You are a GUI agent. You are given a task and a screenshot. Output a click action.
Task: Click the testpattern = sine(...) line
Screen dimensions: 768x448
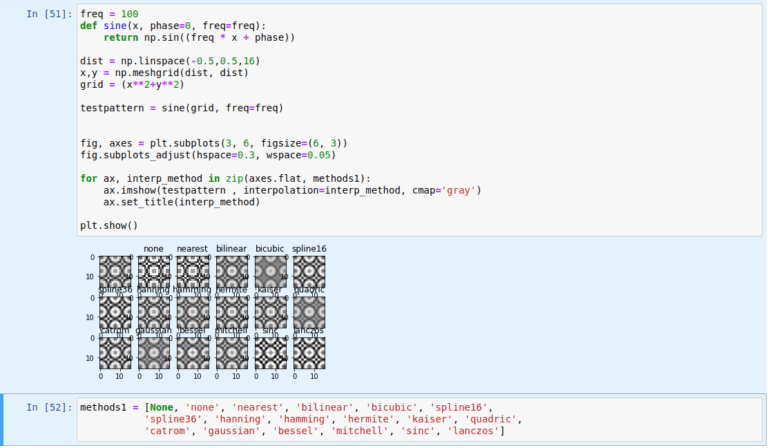pyautogui.click(x=181, y=108)
